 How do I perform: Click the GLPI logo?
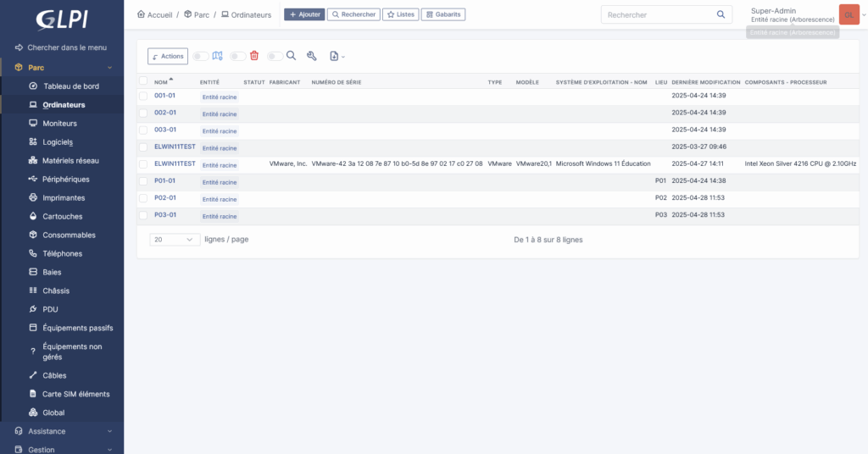[62, 19]
